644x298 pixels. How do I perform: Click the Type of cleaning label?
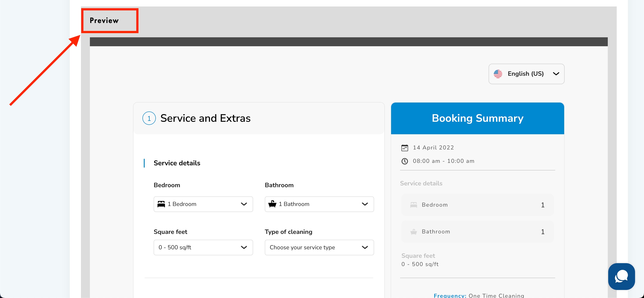[288, 232]
